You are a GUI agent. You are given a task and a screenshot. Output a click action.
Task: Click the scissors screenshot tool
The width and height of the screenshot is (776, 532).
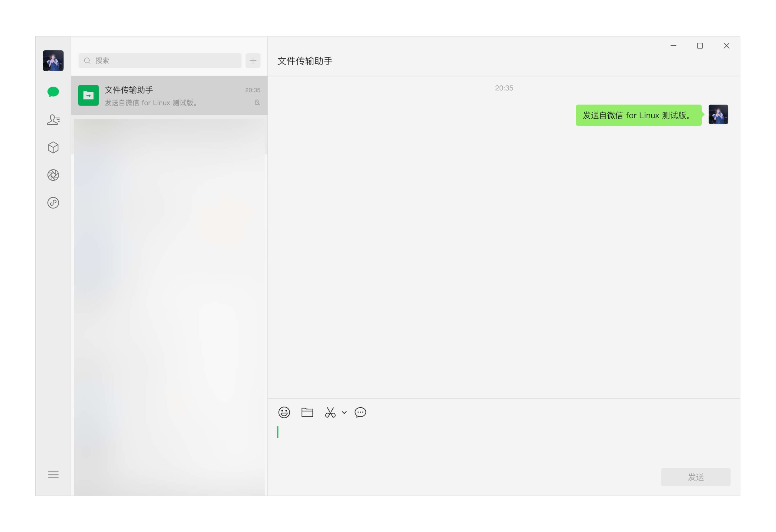pos(330,412)
